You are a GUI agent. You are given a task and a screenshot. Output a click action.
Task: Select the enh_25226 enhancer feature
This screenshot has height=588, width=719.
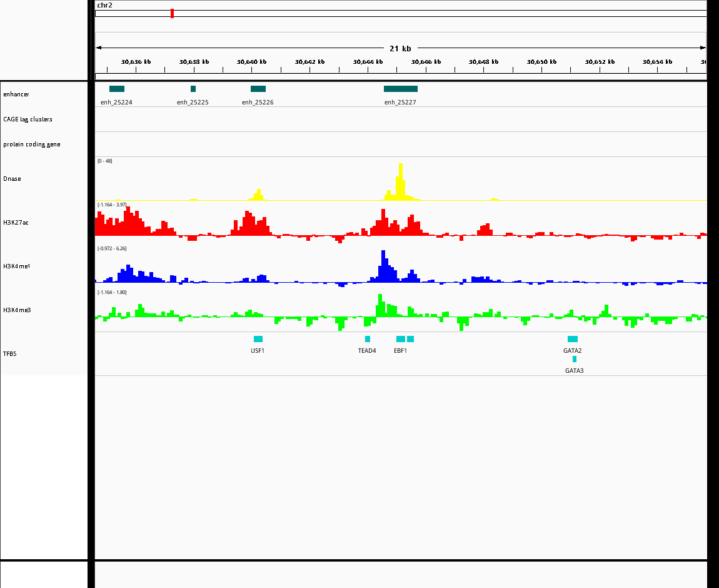click(258, 89)
